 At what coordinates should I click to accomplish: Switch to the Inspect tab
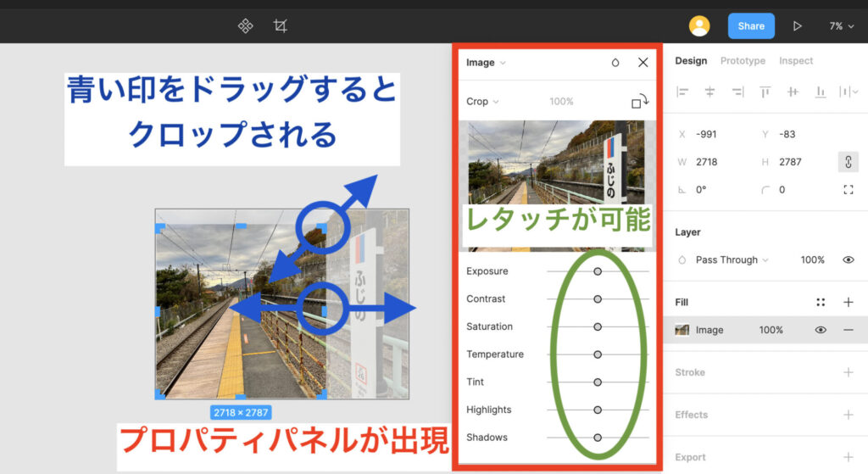pos(795,61)
